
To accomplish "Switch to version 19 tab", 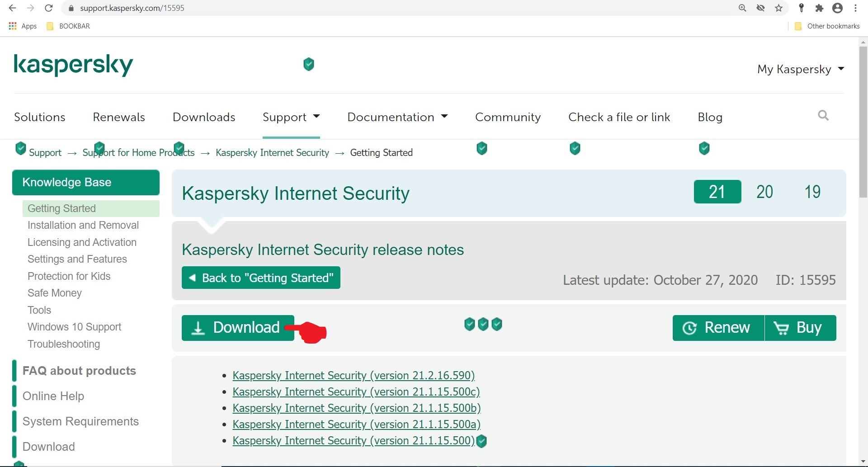I will [x=812, y=192].
